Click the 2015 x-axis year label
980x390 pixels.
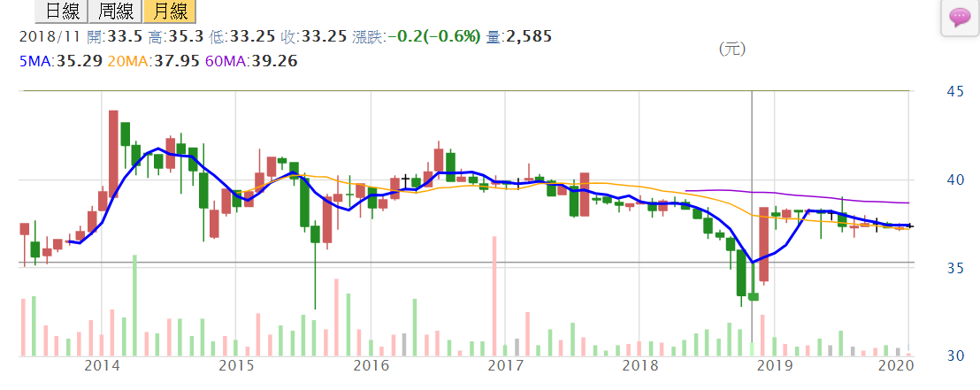pyautogui.click(x=237, y=365)
